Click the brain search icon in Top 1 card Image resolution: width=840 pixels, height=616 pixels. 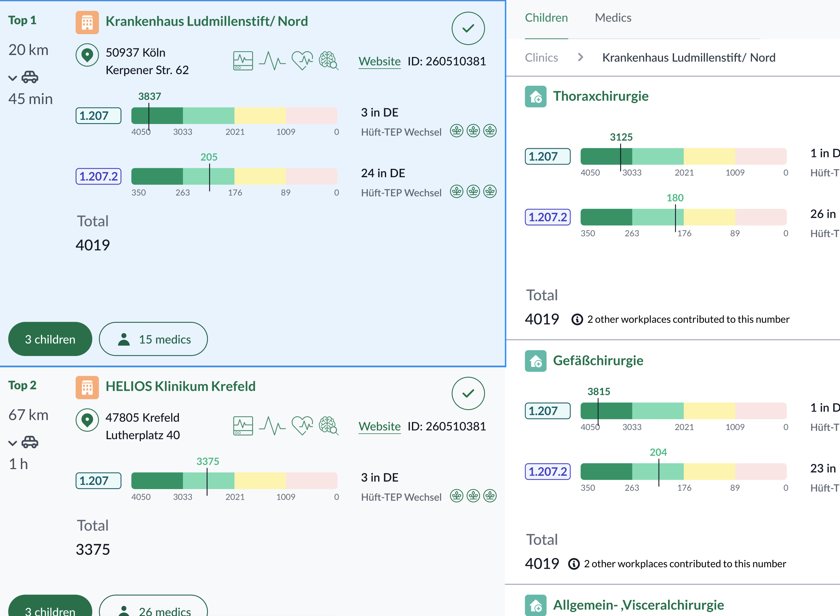tap(328, 60)
